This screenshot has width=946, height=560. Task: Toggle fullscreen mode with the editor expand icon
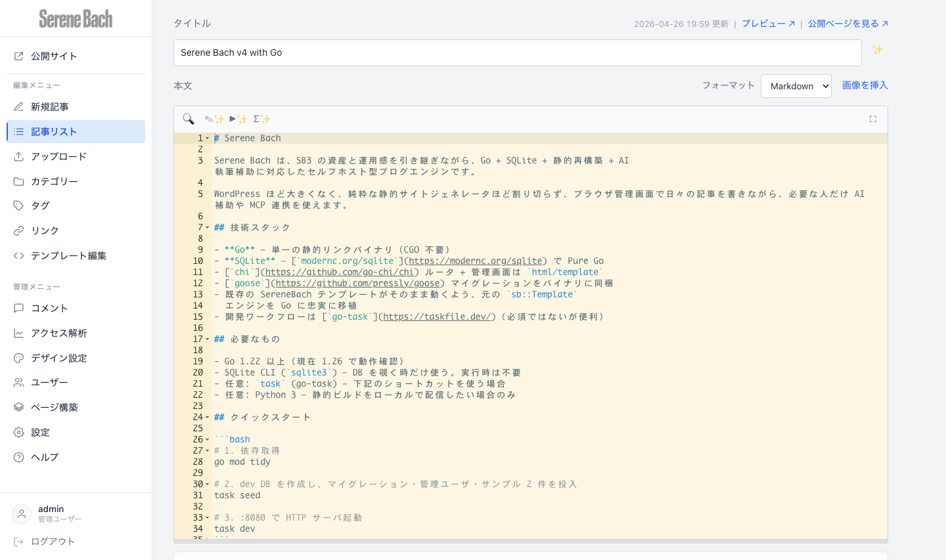872,119
